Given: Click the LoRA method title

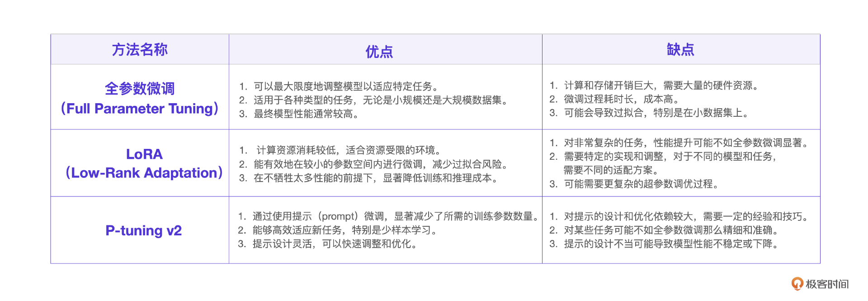Looking at the screenshot, I should point(144,154).
